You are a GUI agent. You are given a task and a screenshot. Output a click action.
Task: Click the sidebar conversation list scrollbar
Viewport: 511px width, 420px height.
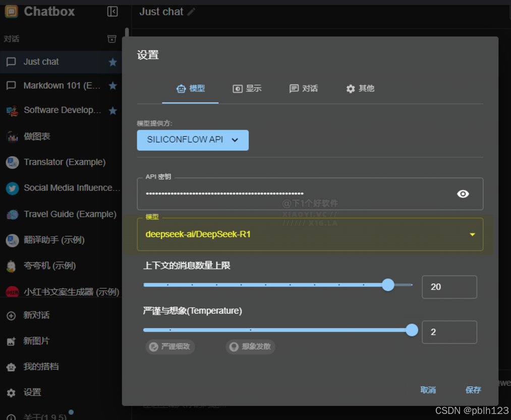click(127, 33)
